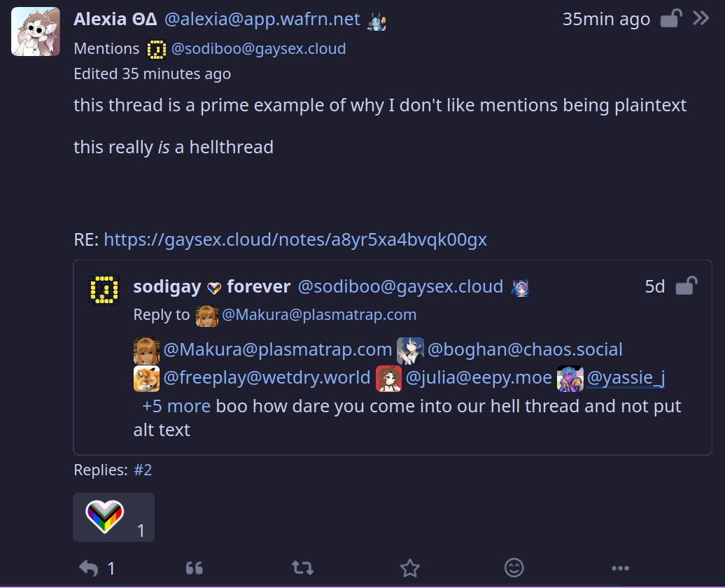The image size is (725, 588).
Task: Click the unlocked padlock icon on Alexia's post
Action: [x=670, y=19]
